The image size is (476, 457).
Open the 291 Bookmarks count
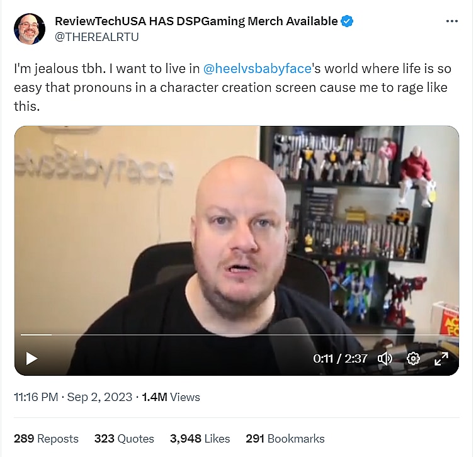pos(285,439)
